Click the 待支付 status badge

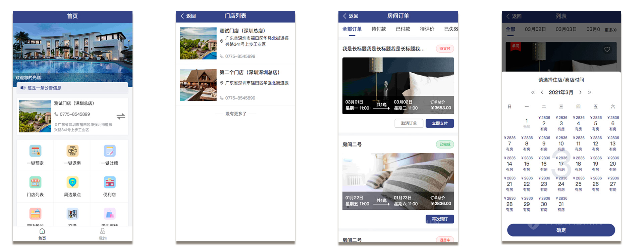pyautogui.click(x=445, y=49)
